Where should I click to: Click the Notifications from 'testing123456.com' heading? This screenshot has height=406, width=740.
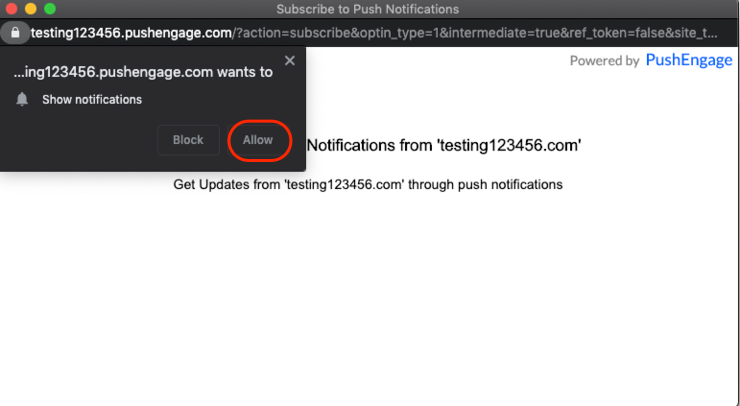coord(444,145)
